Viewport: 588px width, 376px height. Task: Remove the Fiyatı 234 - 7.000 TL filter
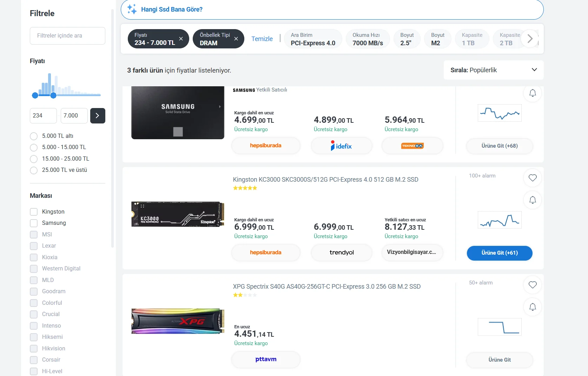pos(181,39)
